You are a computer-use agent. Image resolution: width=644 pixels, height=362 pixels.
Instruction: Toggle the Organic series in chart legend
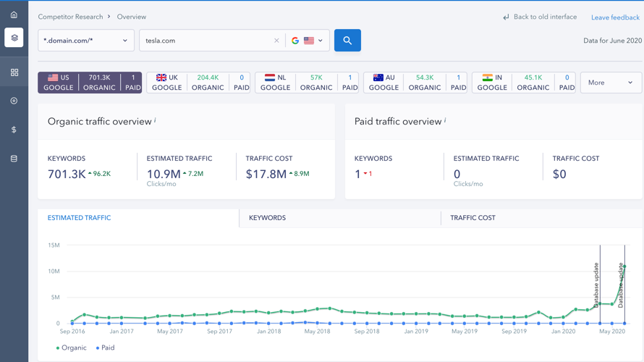[x=72, y=348]
